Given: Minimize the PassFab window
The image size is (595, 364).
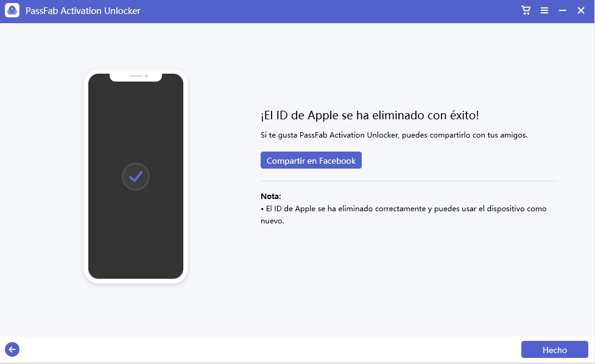Looking at the screenshot, I should pos(562,10).
